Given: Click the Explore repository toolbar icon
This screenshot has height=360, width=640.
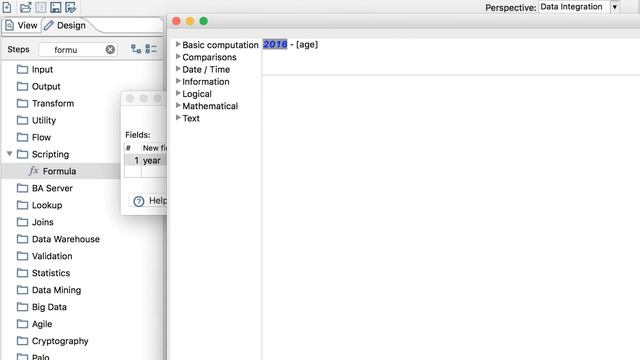Looking at the screenshot, I should (x=40, y=7).
